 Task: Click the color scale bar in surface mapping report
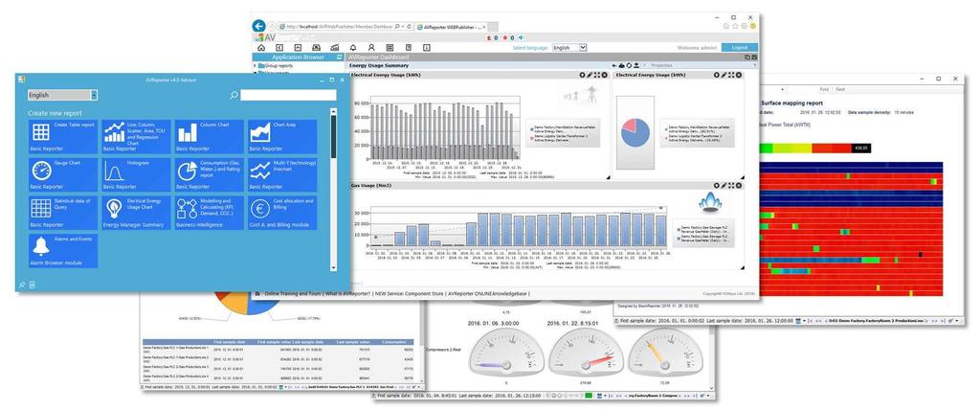tap(813, 148)
